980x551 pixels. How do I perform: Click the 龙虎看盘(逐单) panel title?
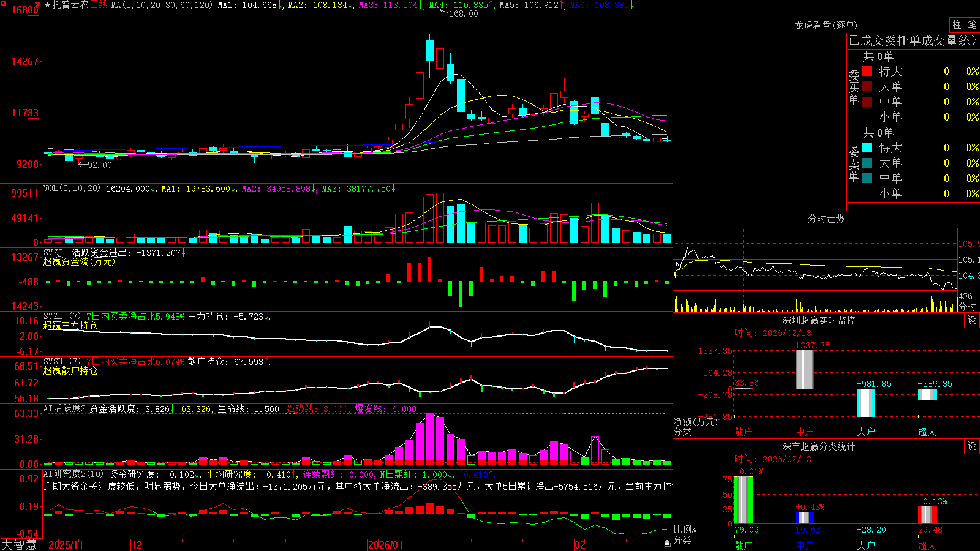pos(826,25)
